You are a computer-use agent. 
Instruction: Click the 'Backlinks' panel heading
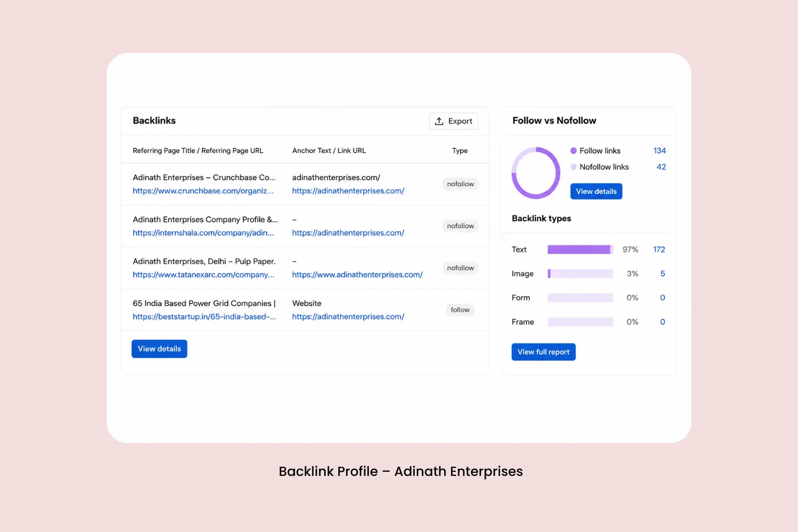tap(154, 121)
